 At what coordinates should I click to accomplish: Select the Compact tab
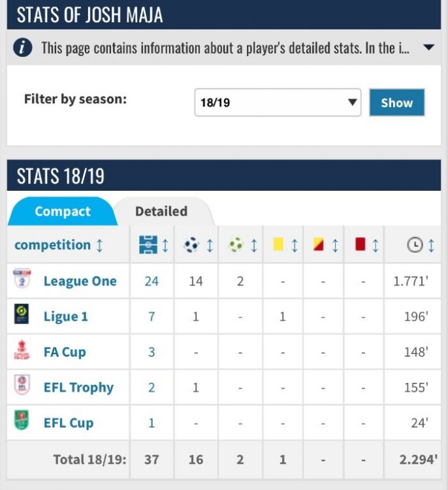pyautogui.click(x=62, y=211)
